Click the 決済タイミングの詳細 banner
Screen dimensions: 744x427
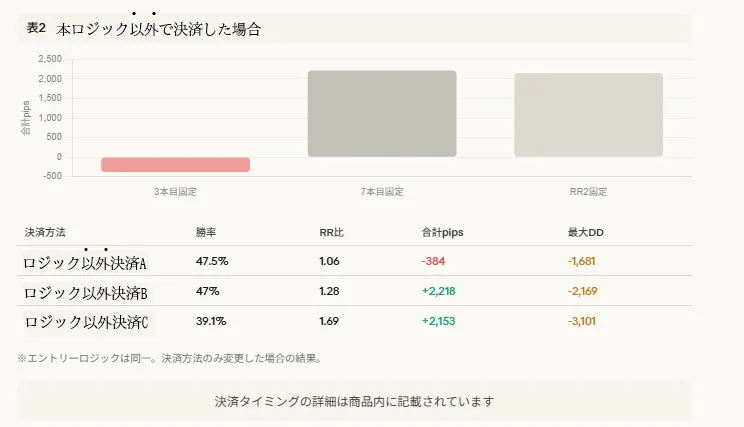point(354,401)
